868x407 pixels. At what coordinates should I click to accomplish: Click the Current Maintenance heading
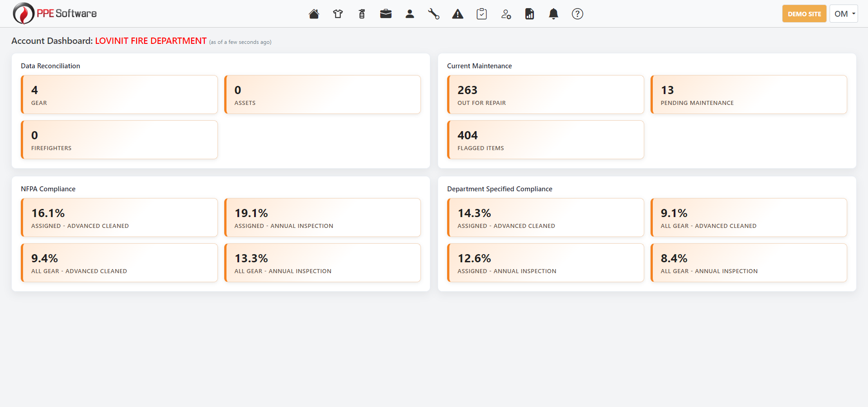(x=479, y=66)
